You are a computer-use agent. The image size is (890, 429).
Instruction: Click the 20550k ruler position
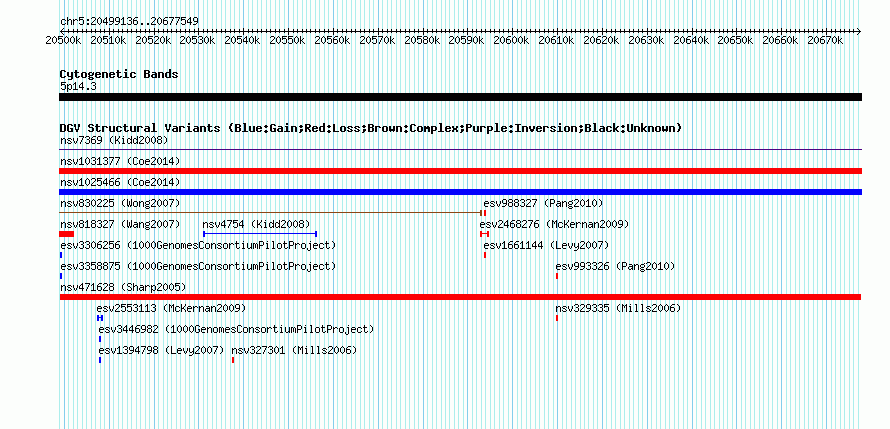pos(289,40)
